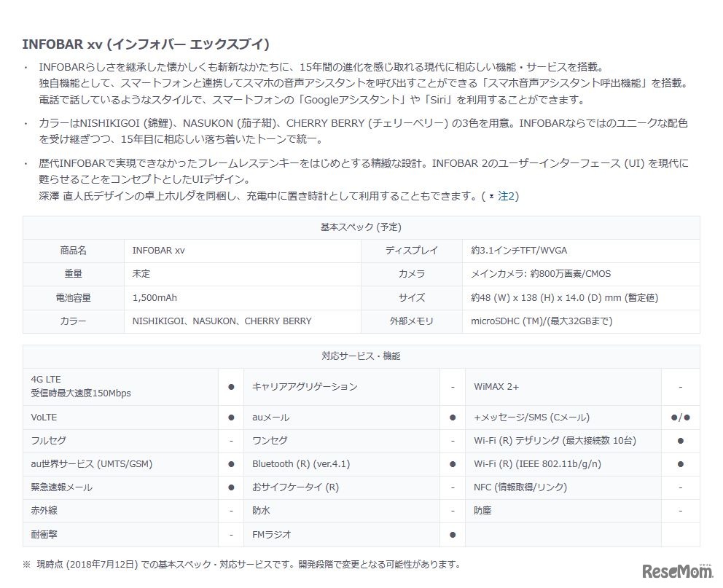723x588 pixels.
Task: Click the 基本スペック (予定) table header
Action: (361, 227)
